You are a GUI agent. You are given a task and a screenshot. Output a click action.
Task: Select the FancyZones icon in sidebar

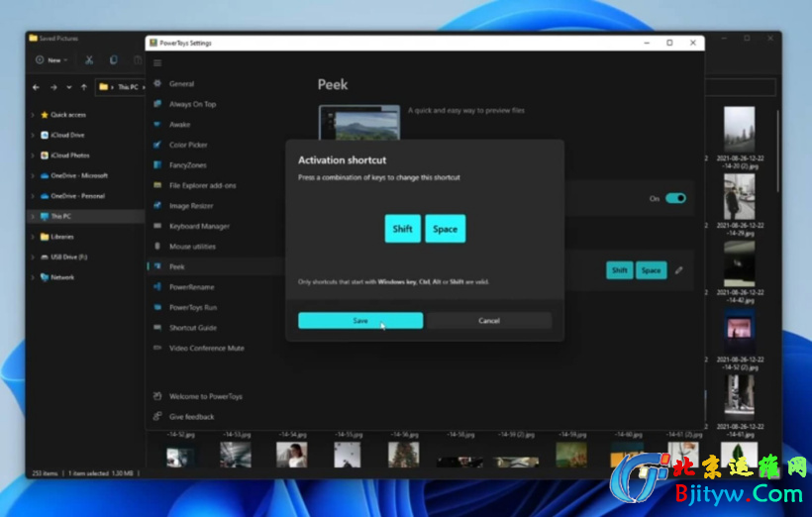(x=157, y=165)
